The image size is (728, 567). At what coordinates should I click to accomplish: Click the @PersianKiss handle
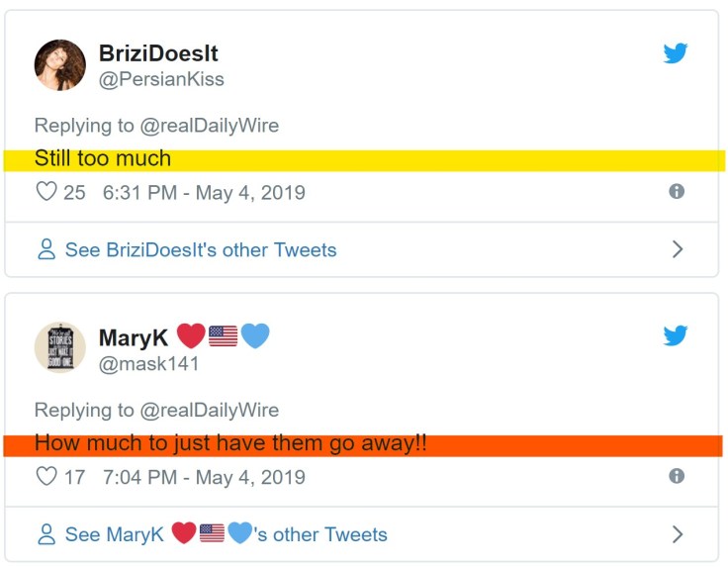[161, 79]
